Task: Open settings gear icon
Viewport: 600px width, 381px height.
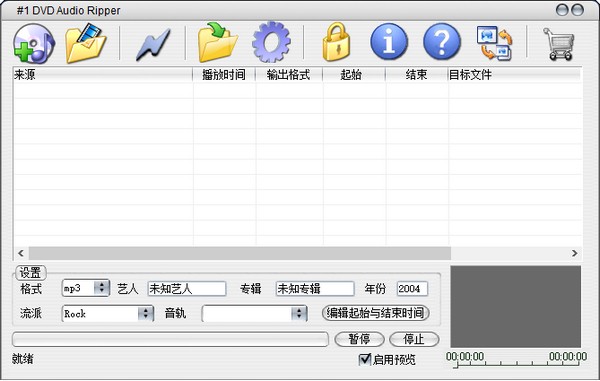Action: tap(271, 42)
